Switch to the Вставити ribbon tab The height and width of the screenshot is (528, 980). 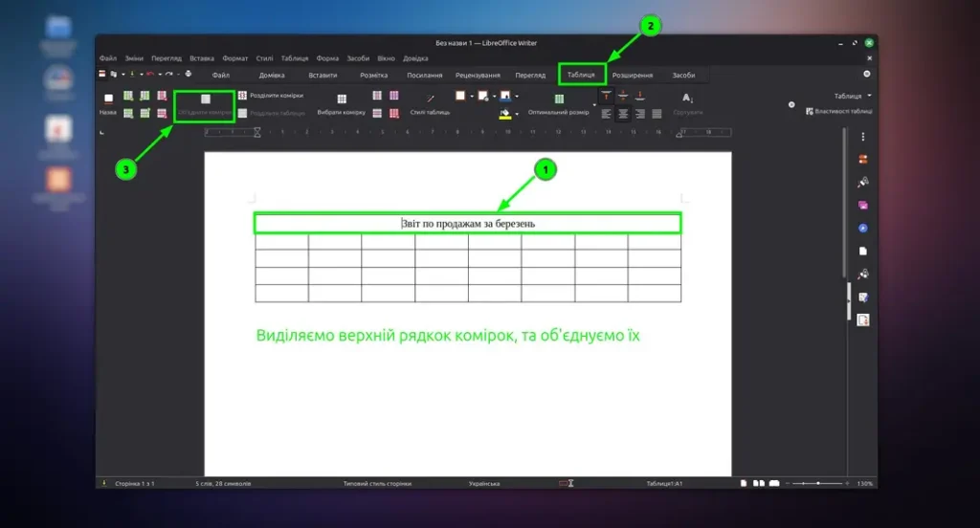pyautogui.click(x=323, y=75)
